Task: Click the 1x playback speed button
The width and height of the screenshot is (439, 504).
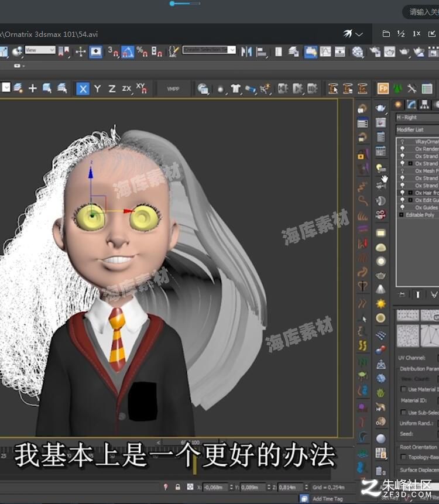Action: pyautogui.click(x=417, y=34)
